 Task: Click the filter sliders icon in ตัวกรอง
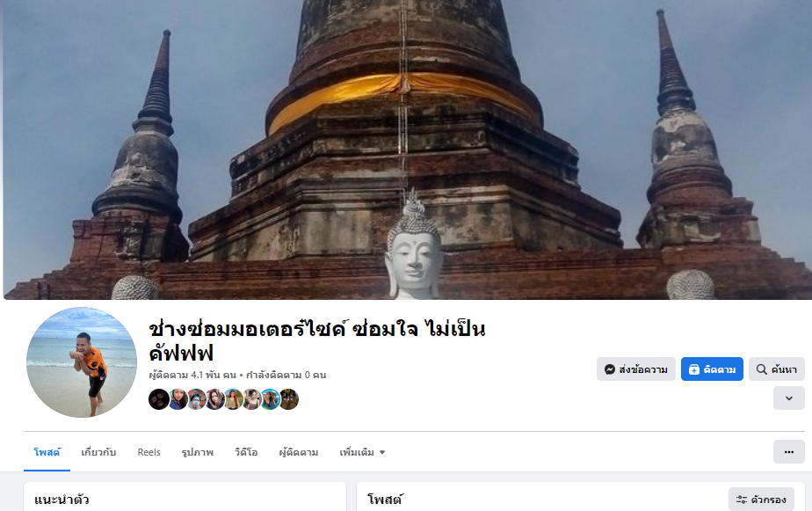(742, 500)
